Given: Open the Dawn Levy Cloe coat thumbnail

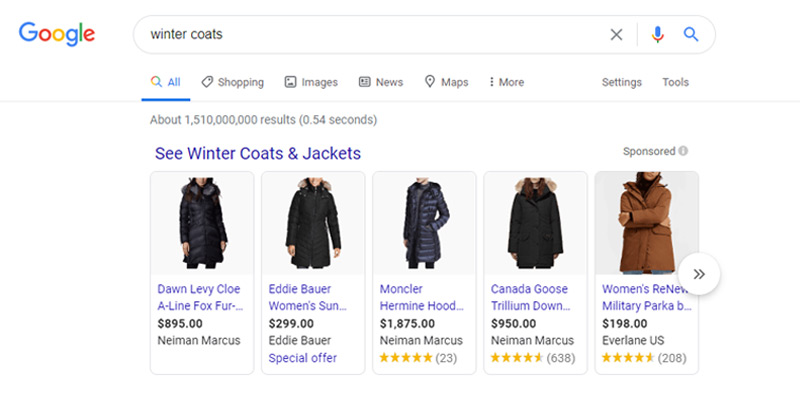Looking at the screenshot, I should (x=202, y=223).
